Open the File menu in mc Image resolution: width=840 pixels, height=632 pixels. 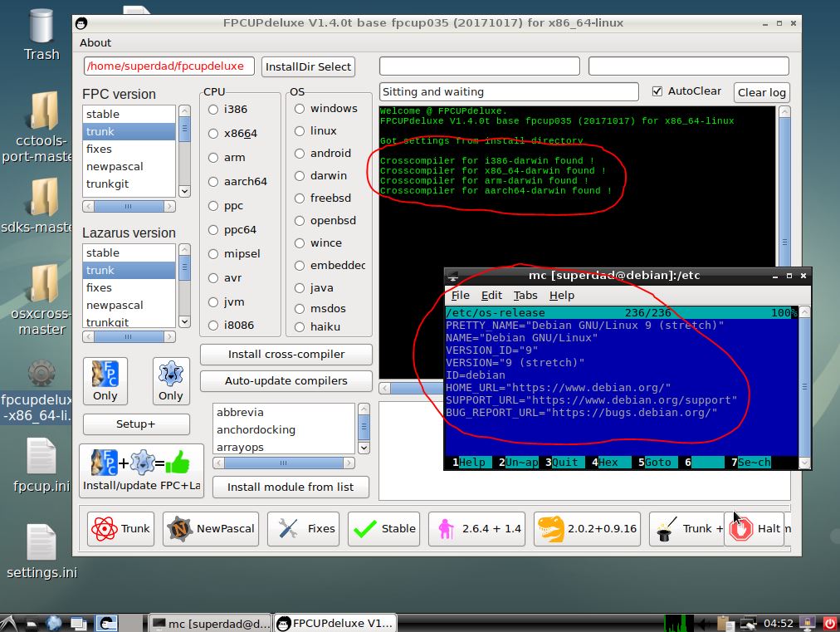point(460,295)
